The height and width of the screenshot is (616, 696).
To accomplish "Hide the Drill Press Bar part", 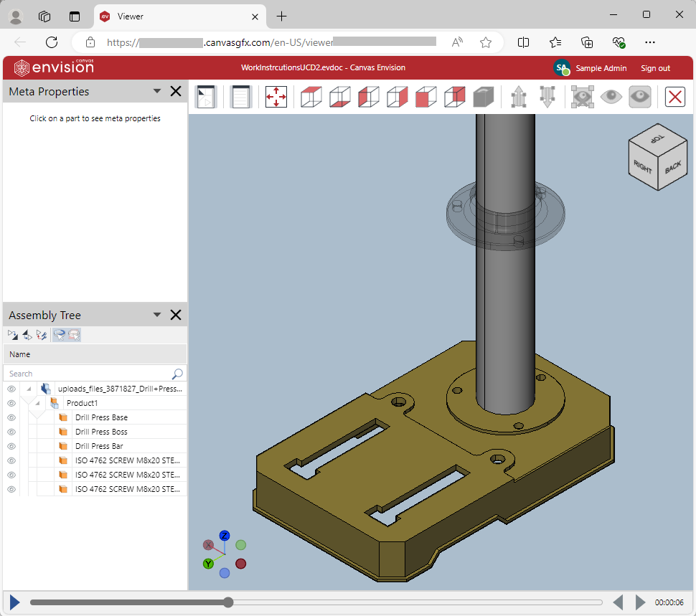I will pyautogui.click(x=11, y=446).
